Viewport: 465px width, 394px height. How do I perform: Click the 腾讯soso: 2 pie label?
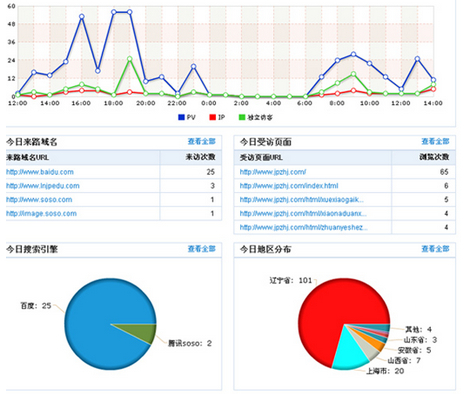click(x=190, y=343)
